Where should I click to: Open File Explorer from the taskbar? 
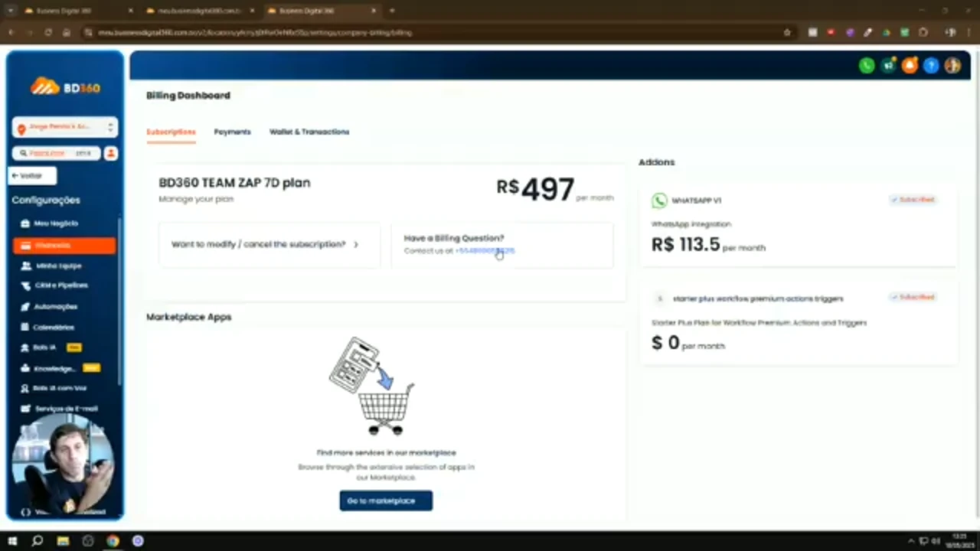click(x=63, y=541)
